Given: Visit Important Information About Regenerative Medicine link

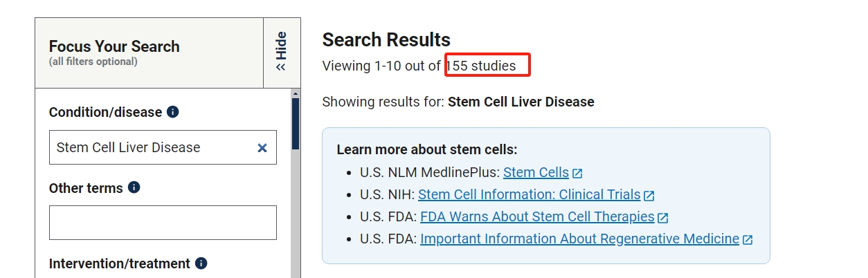Looking at the screenshot, I should click(x=579, y=239).
